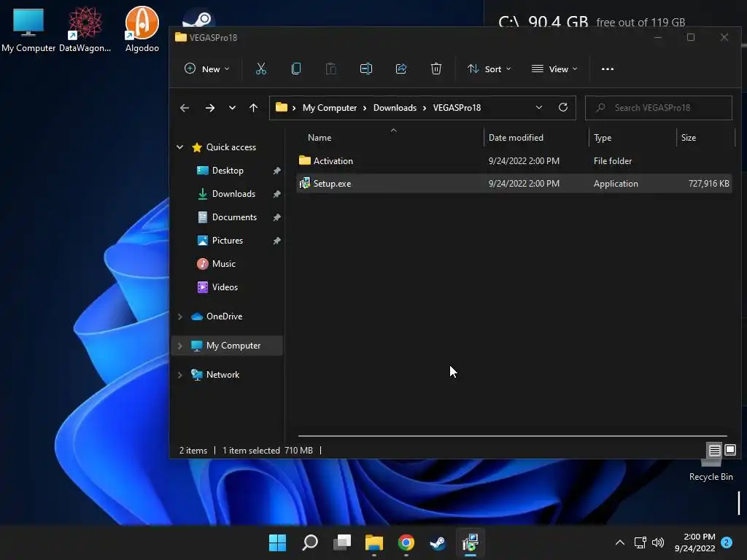Screen dimensions: 747x560
Task: Open the Sort options dropdown
Action: coord(489,69)
